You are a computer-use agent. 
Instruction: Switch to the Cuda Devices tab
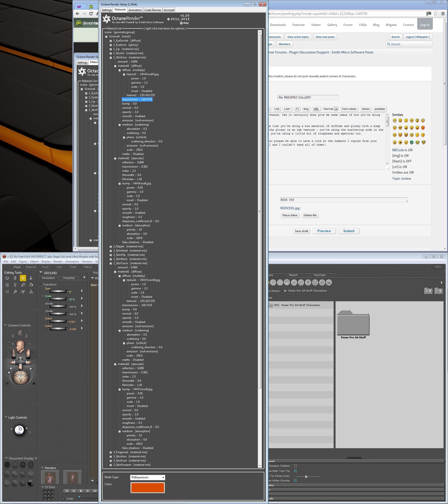click(153, 10)
